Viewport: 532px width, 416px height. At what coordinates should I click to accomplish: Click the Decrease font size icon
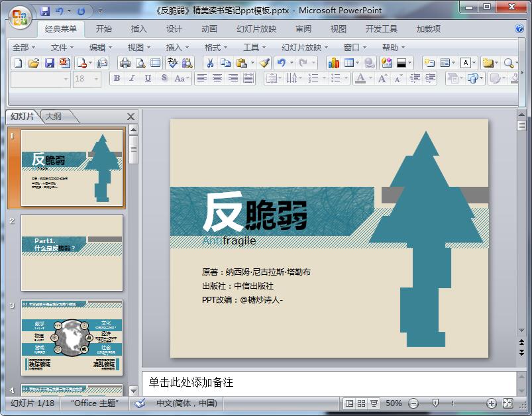(x=398, y=79)
